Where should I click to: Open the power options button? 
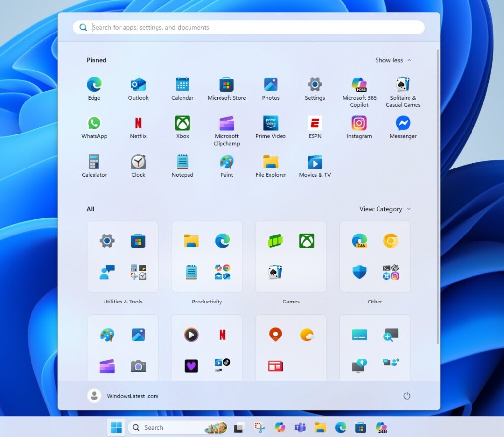click(407, 395)
